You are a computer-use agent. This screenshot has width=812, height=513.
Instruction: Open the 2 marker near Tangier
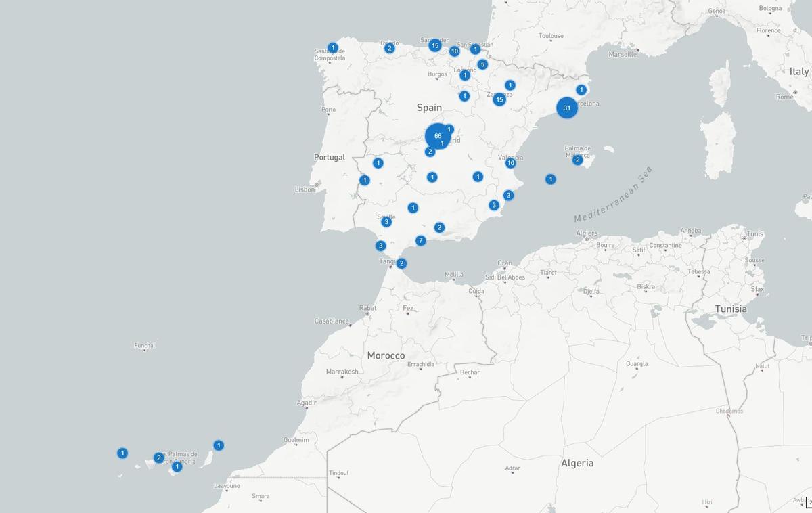point(401,262)
